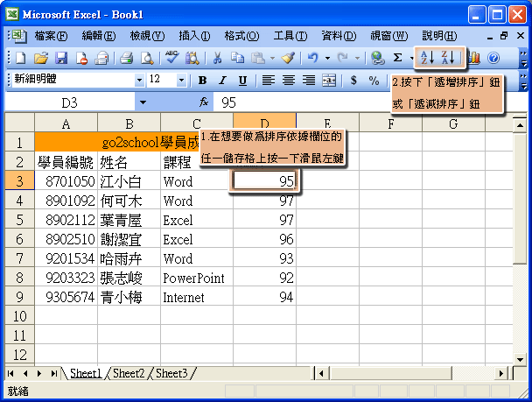Open the Undo history dropdown arrow

[327, 59]
